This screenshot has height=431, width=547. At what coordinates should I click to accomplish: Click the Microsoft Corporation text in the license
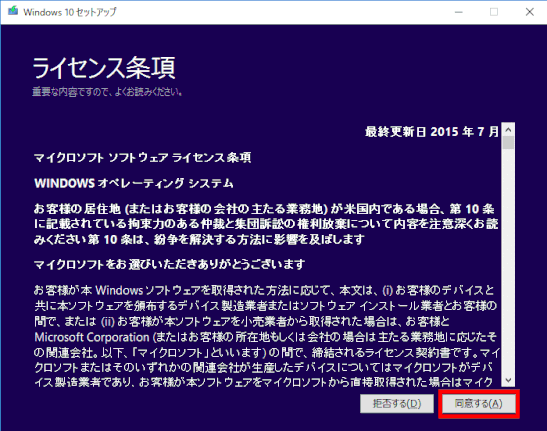(92, 337)
